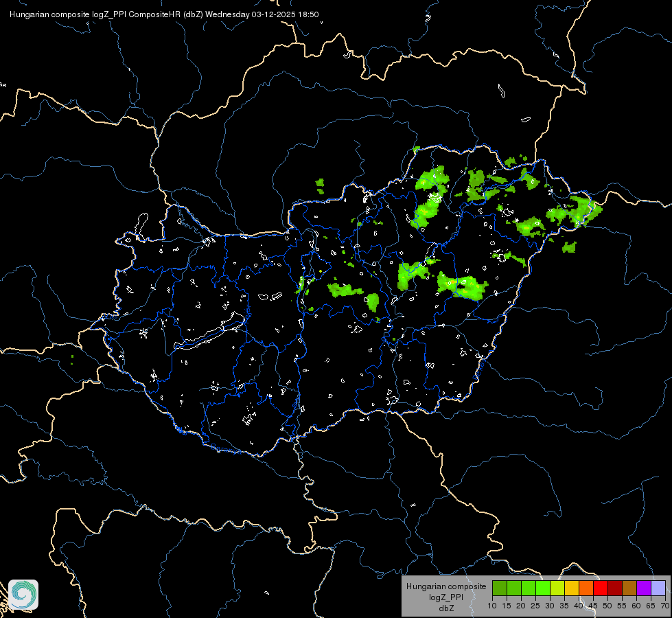672x618 pixels.
Task: Click the legend scale value '25'
Action: (x=535, y=606)
